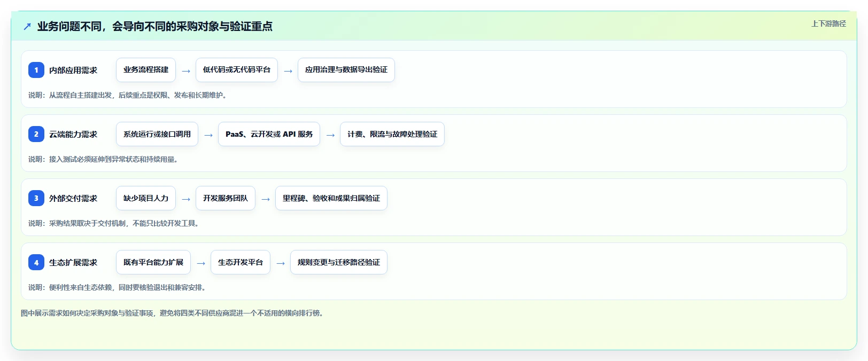Select the 里程碑、验收和成果归属验证 chip
Viewport: 868px width, 361px height.
coord(331,198)
